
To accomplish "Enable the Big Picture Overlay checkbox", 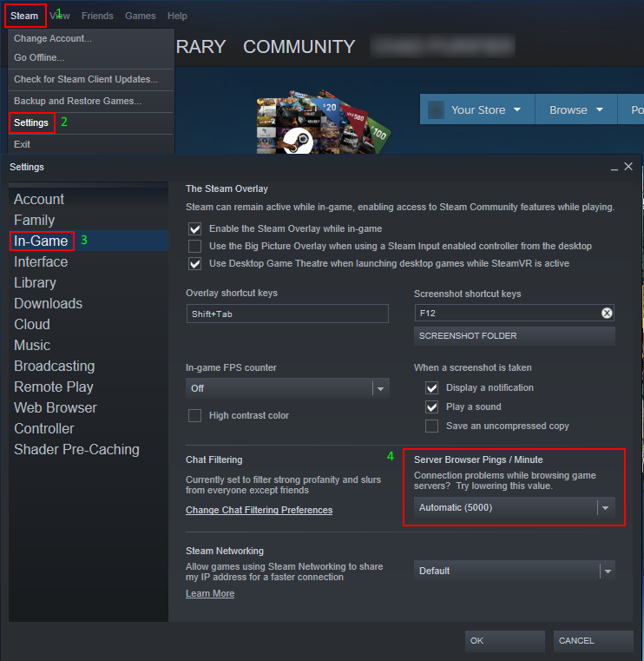I will [194, 246].
